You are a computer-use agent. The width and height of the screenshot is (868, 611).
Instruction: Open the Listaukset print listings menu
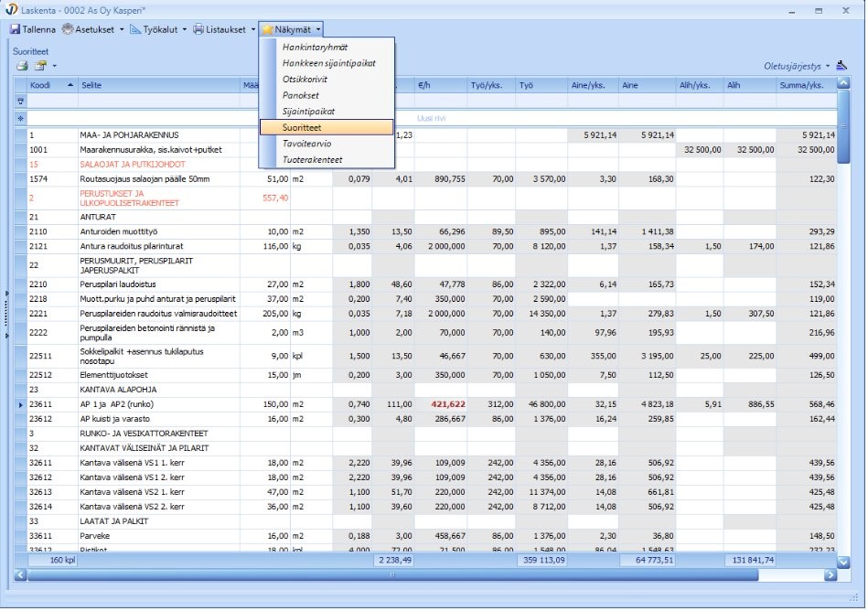tap(220, 29)
